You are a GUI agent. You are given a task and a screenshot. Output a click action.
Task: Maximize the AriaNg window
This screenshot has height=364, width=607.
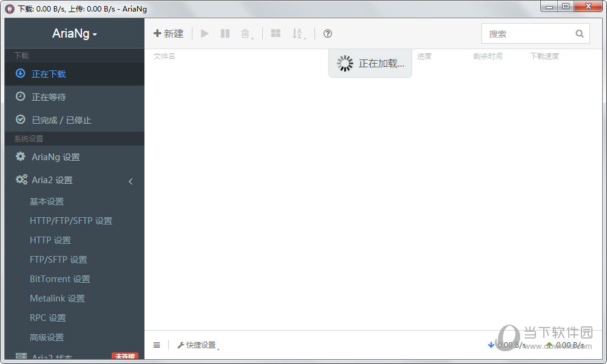(x=566, y=6)
